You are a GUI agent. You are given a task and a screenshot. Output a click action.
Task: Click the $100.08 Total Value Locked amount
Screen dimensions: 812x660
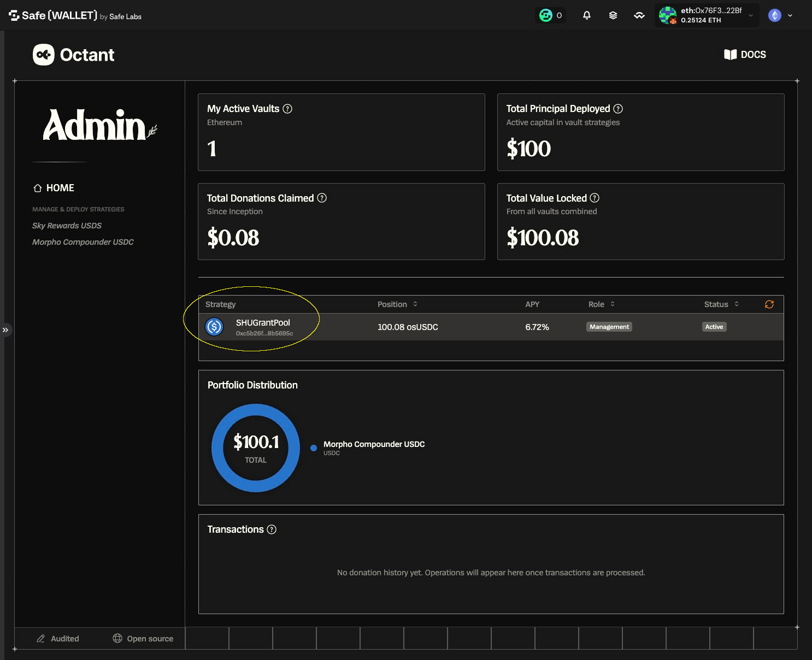543,238
